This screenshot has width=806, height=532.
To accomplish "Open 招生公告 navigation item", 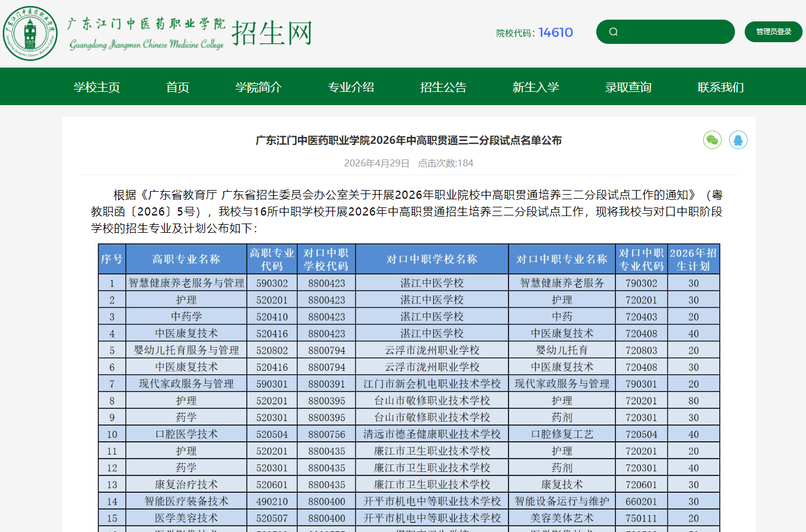I will point(444,87).
